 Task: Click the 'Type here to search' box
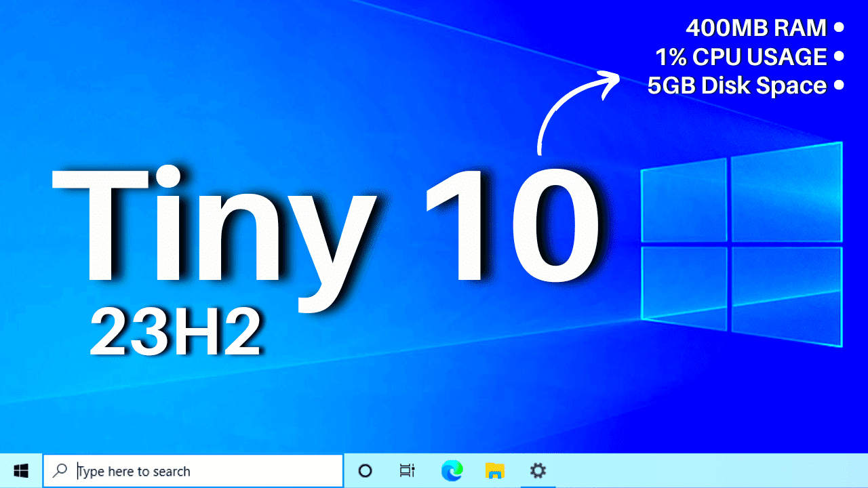[x=193, y=471]
